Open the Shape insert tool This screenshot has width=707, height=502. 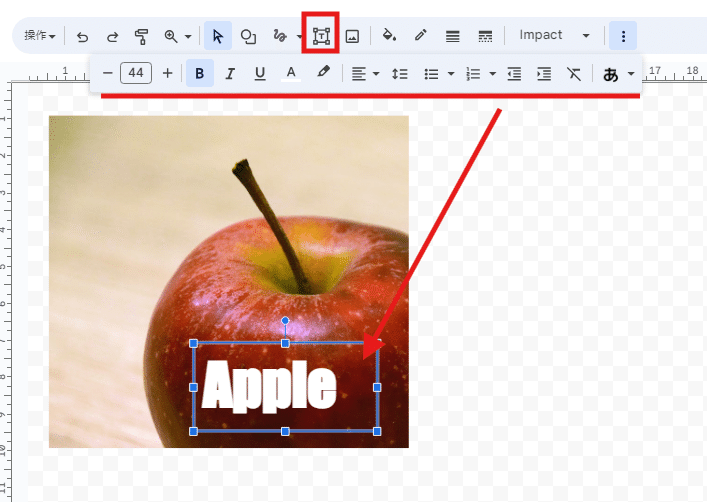[x=248, y=36]
